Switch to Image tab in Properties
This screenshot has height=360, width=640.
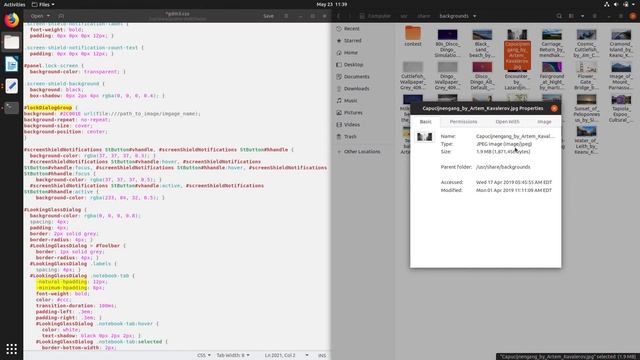(x=544, y=122)
